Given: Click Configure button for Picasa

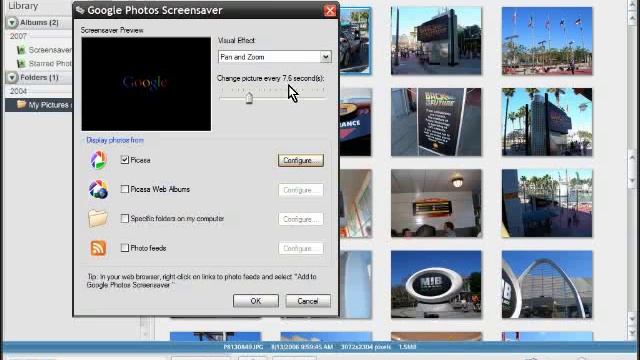Looking at the screenshot, I should pos(301,160).
